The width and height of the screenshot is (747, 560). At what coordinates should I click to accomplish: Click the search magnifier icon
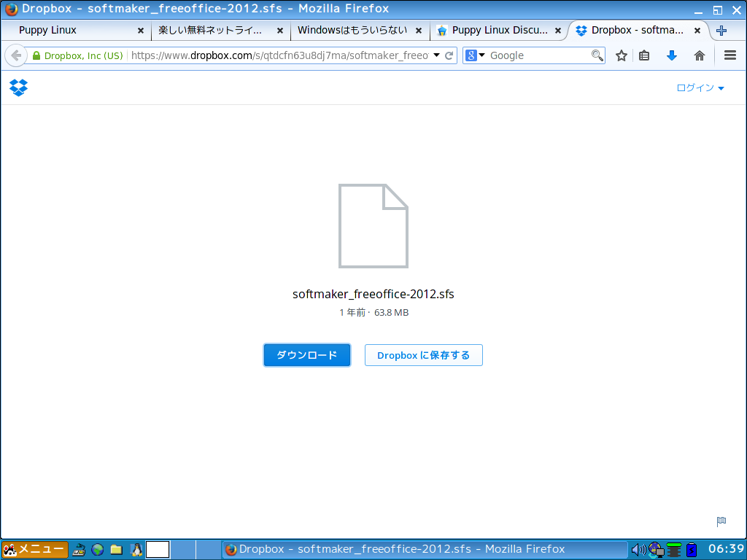(x=597, y=55)
